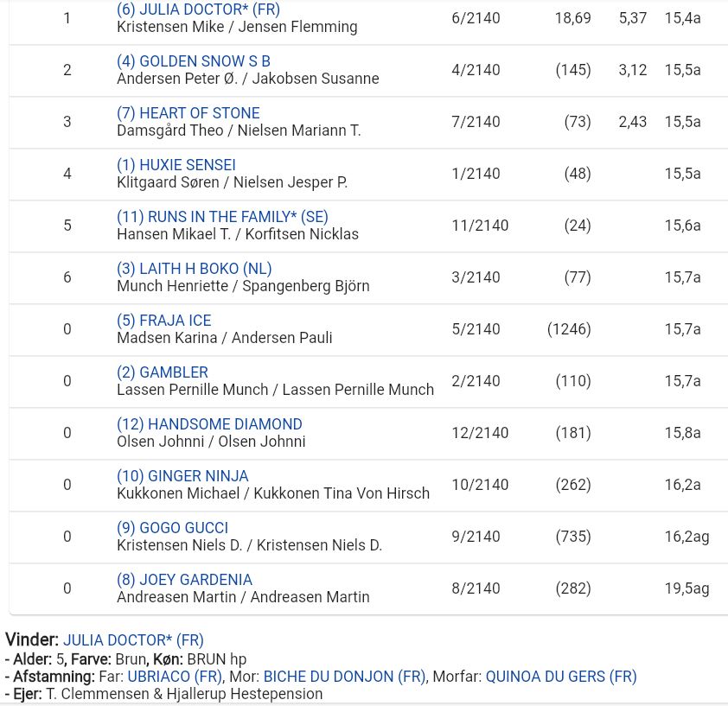Viewport: 728px width, 706px height.
Task: Click the 19,5ag time for Joey Gardenia
Action: [686, 588]
